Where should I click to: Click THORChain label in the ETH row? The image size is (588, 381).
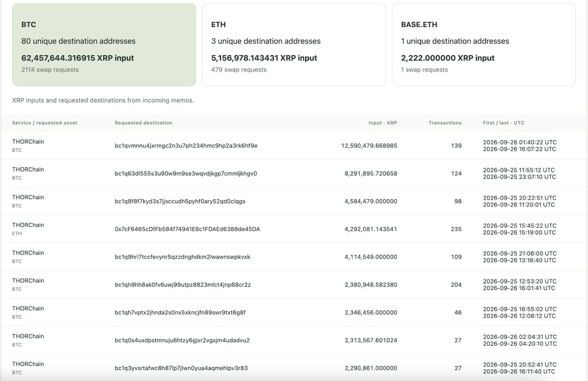tap(28, 225)
